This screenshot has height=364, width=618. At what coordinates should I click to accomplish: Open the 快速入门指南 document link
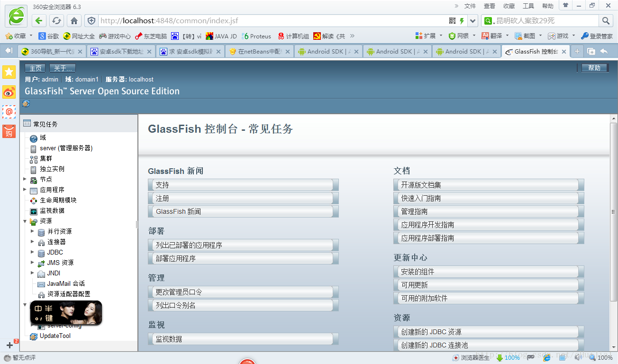489,198
